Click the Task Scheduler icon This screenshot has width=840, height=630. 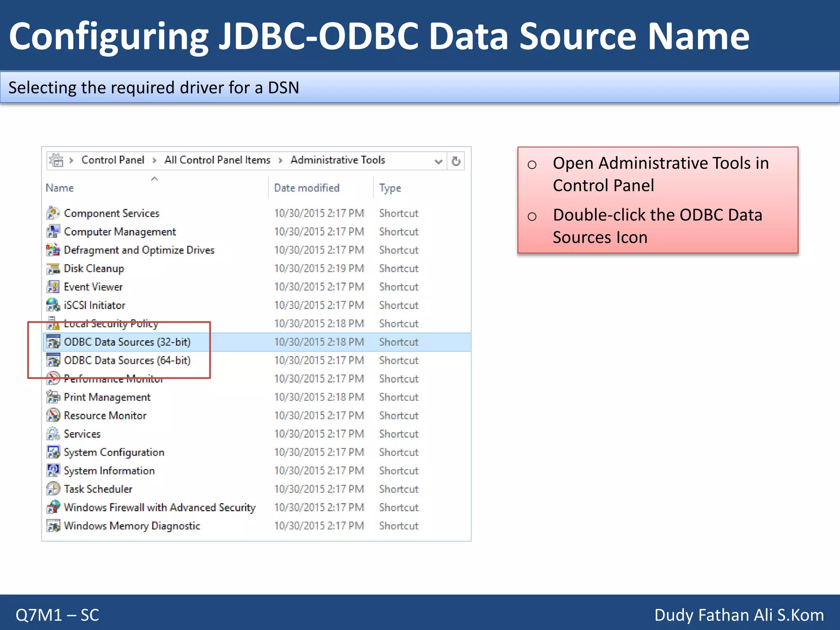[x=53, y=489]
